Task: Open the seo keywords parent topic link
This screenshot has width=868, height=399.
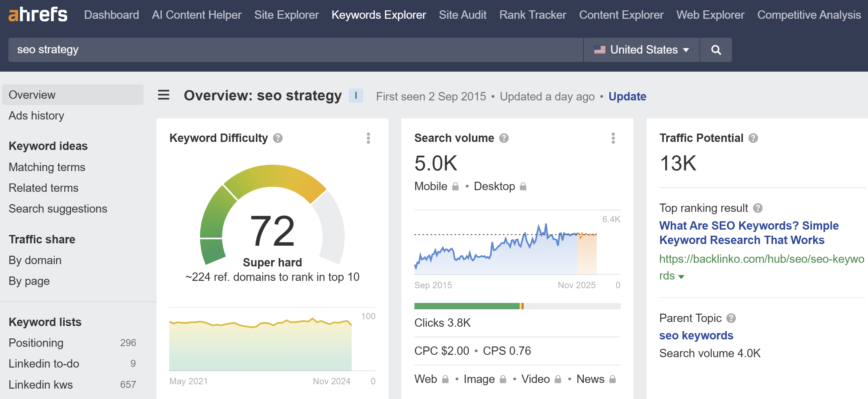Action: (696, 335)
